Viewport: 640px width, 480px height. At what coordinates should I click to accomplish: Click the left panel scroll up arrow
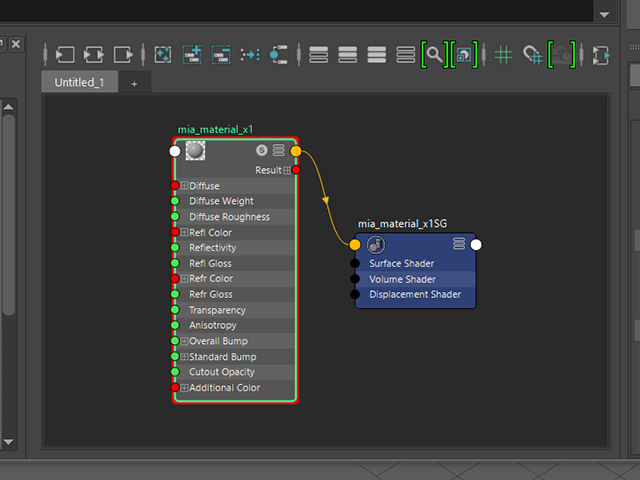pyautogui.click(x=9, y=107)
